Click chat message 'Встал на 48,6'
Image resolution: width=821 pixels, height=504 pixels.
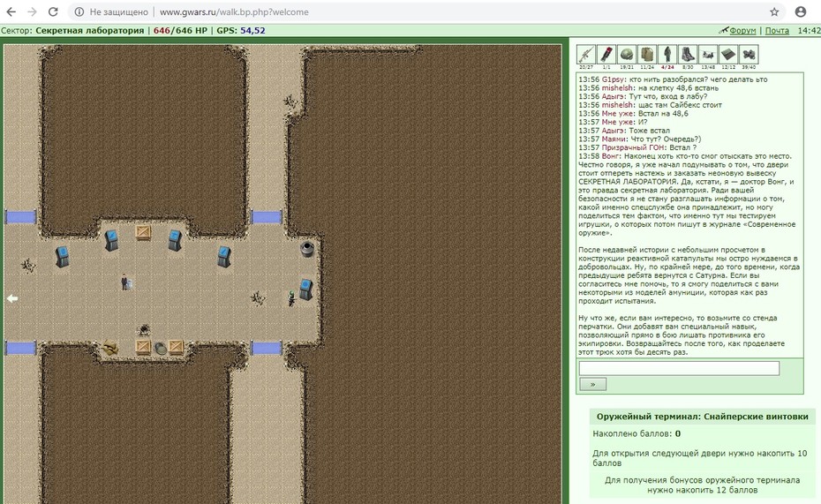[663, 114]
